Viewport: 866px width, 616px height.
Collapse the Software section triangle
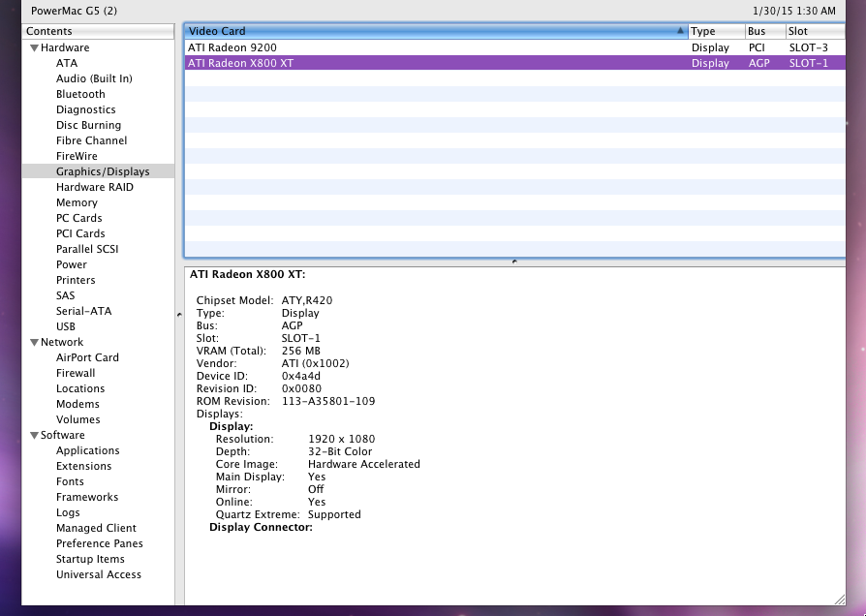34,435
